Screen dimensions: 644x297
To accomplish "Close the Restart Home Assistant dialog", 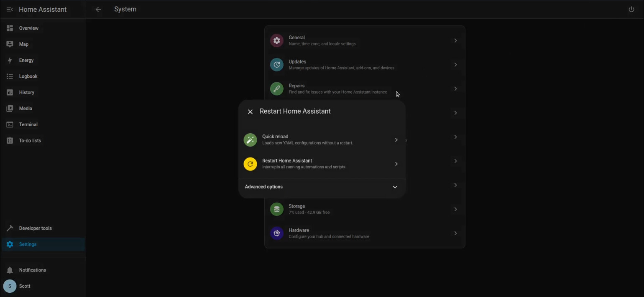I will pos(250,112).
